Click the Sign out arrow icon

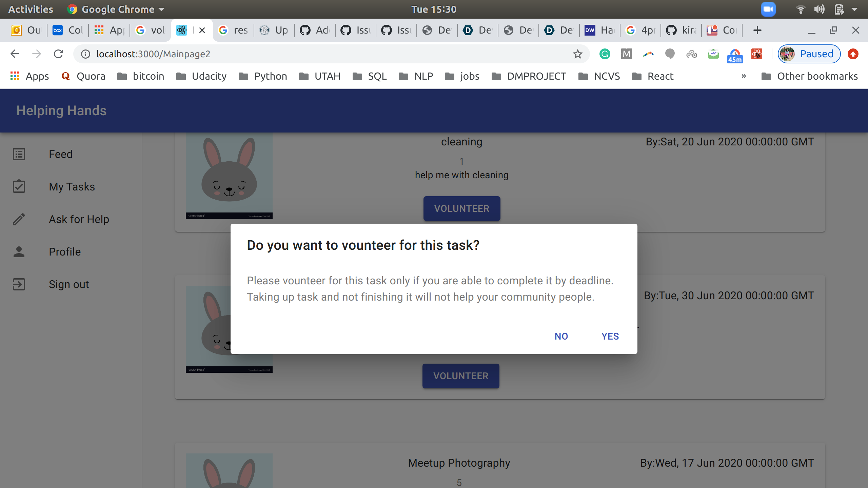click(19, 284)
